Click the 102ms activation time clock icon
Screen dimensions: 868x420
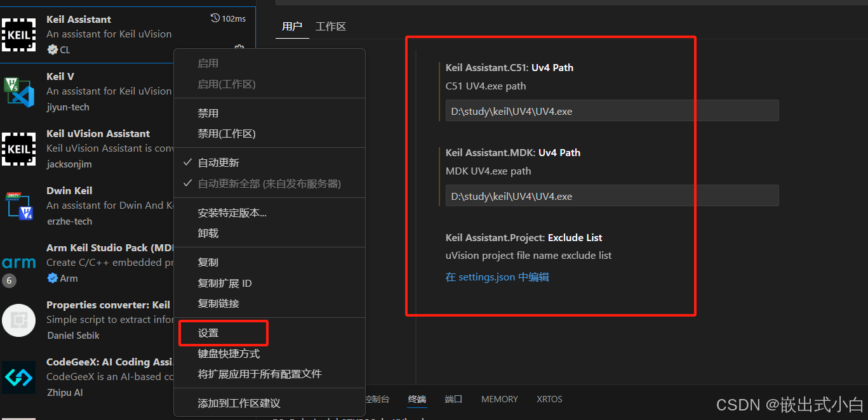(215, 18)
